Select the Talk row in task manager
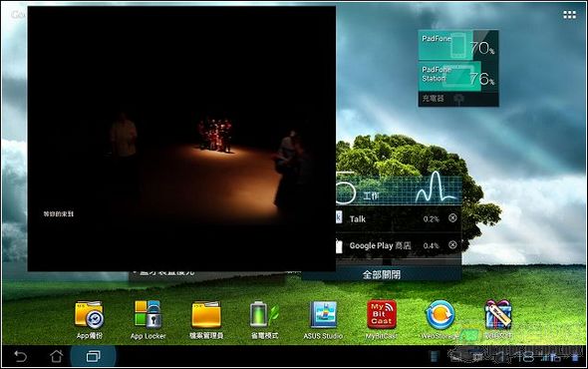The width and height of the screenshot is (588, 369). coord(399,218)
